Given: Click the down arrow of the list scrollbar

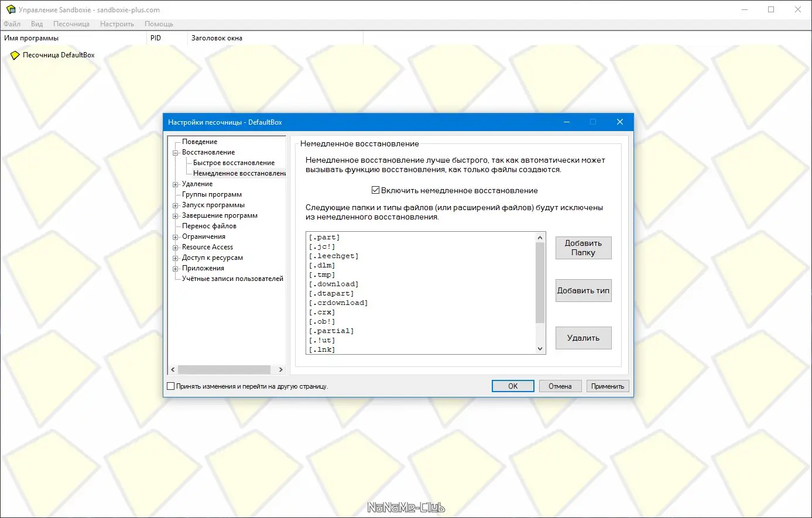Looking at the screenshot, I should coord(539,348).
